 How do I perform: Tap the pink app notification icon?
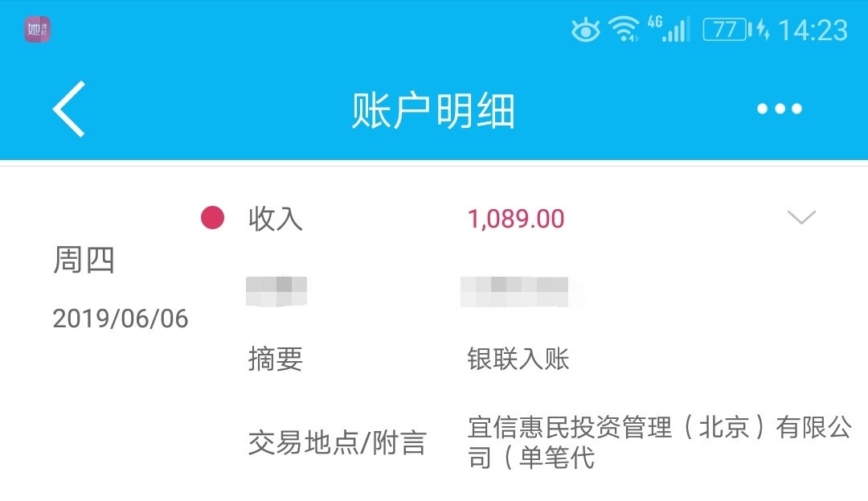[x=37, y=29]
